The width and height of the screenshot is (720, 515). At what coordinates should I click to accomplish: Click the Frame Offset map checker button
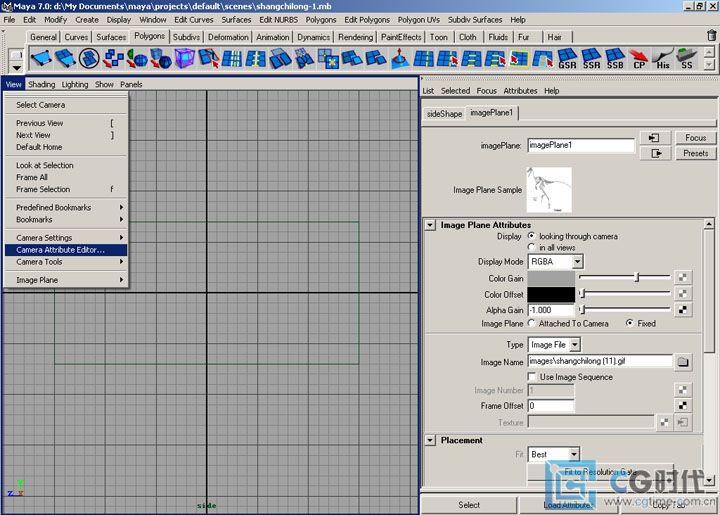point(683,405)
